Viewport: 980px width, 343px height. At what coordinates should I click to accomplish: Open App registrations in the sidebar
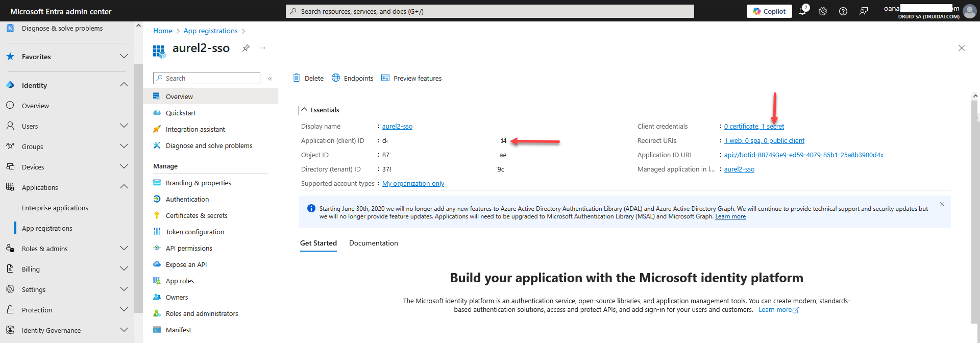tap(47, 228)
